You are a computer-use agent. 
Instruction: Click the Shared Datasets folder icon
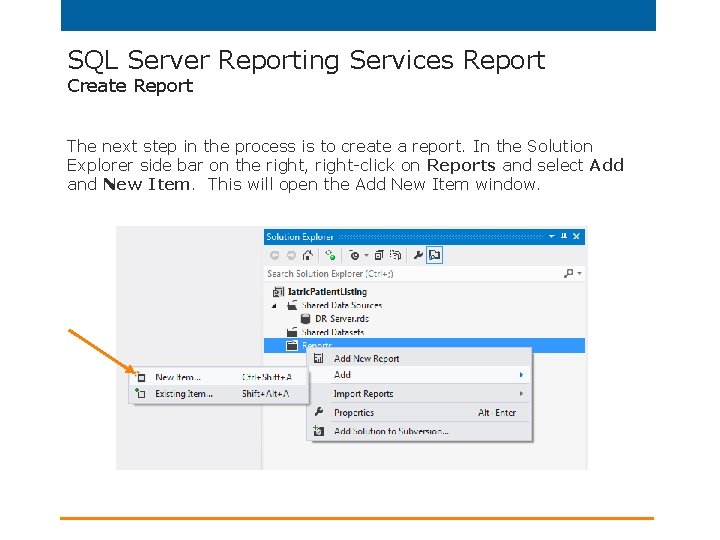click(292, 332)
